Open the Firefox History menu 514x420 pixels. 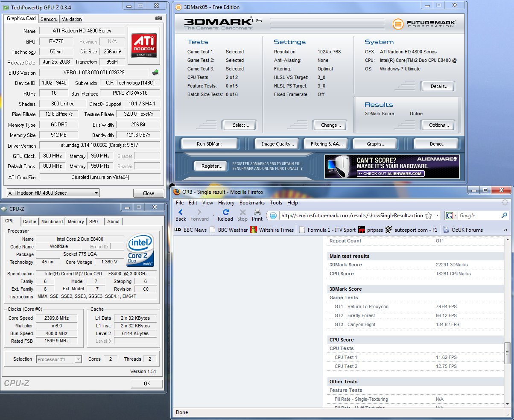pyautogui.click(x=226, y=203)
